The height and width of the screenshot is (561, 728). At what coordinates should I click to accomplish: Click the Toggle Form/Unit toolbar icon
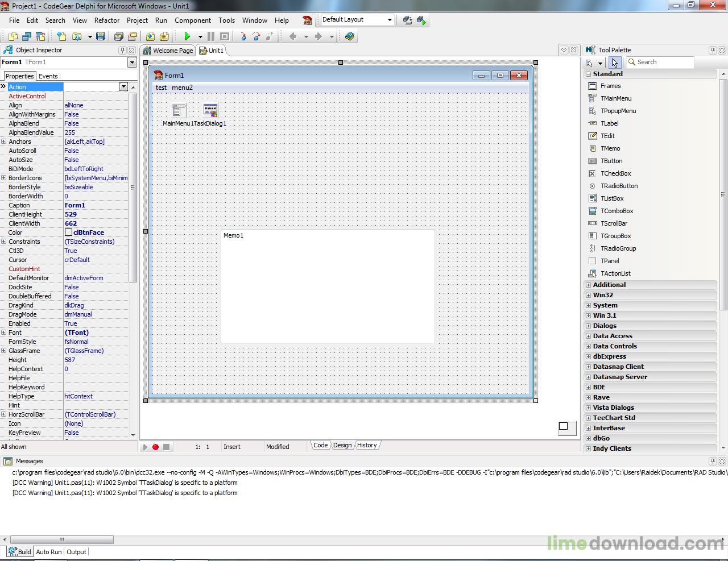[x=40, y=36]
